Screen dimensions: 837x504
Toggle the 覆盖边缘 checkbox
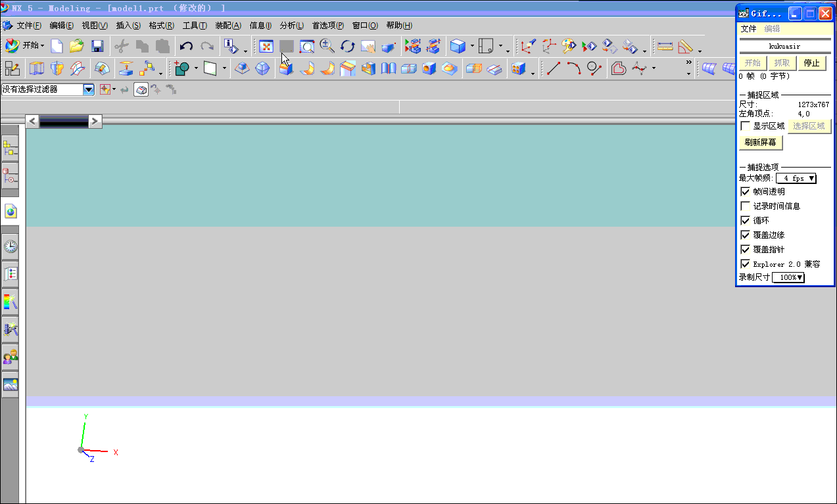745,235
